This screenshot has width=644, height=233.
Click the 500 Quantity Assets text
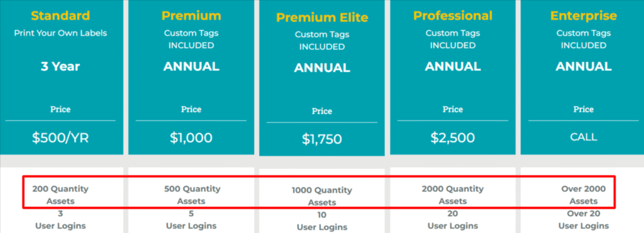(x=192, y=195)
